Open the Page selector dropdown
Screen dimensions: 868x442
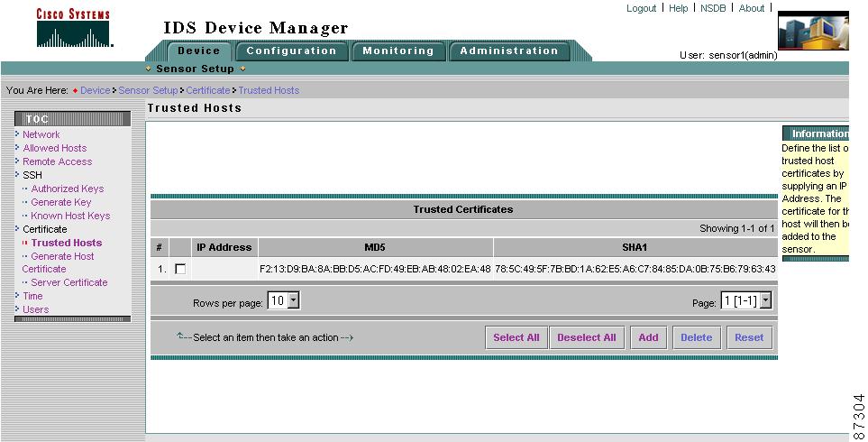pyautogui.click(x=745, y=300)
